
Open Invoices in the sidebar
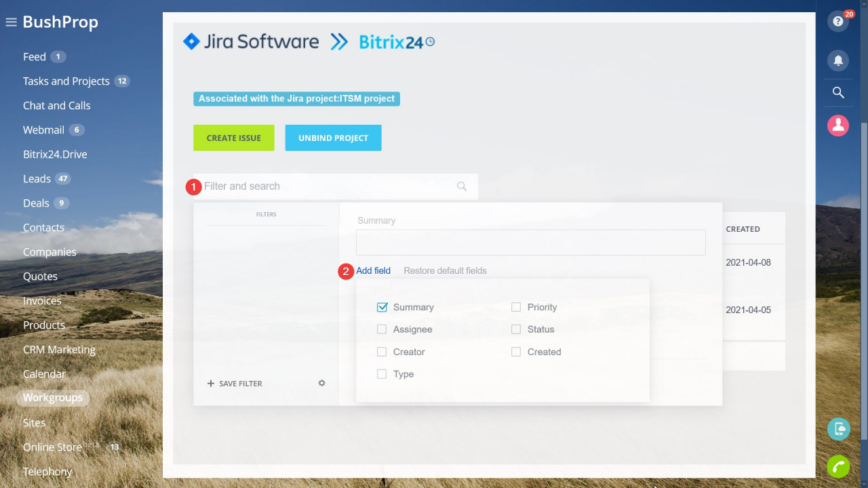click(42, 301)
